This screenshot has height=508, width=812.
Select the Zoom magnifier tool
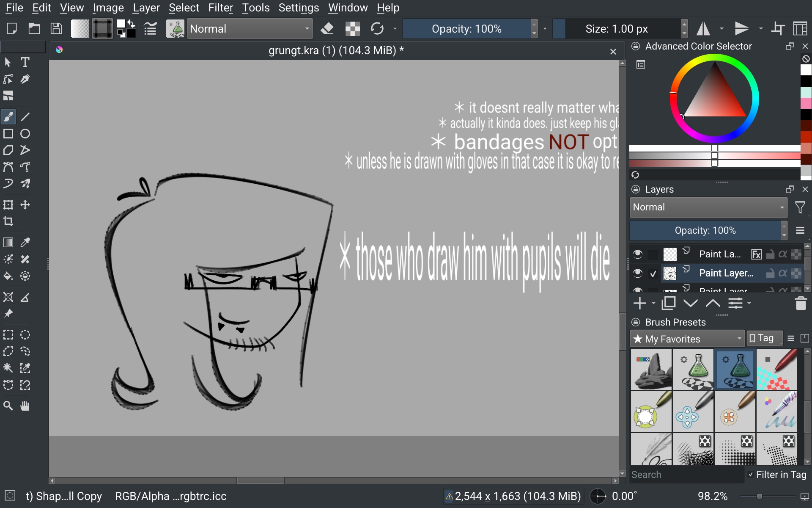click(8, 406)
